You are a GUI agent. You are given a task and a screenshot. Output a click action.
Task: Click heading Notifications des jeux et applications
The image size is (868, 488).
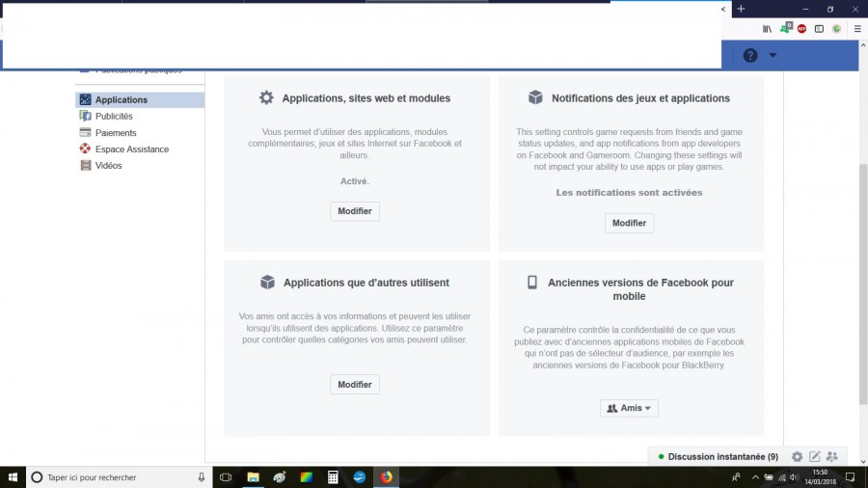tap(640, 98)
